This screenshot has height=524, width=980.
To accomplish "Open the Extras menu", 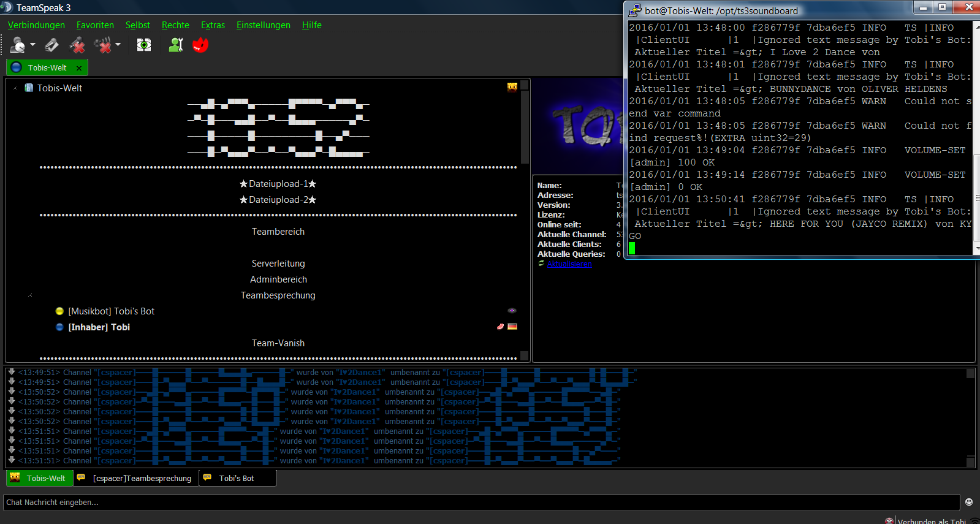I will 213,25.
